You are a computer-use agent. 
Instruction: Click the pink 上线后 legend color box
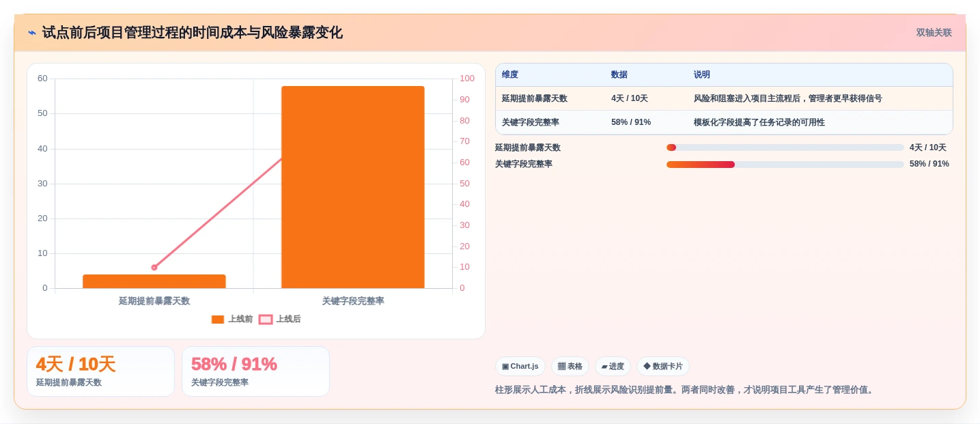coord(266,320)
